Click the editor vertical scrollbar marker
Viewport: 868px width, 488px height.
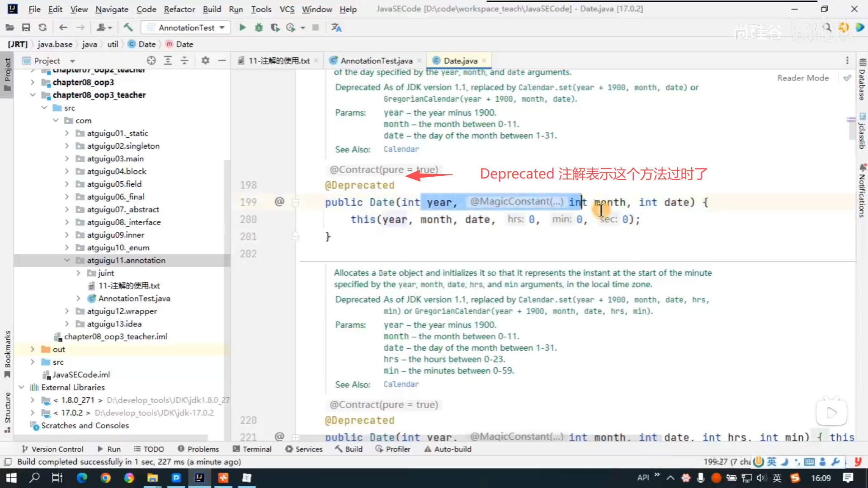tap(851, 120)
